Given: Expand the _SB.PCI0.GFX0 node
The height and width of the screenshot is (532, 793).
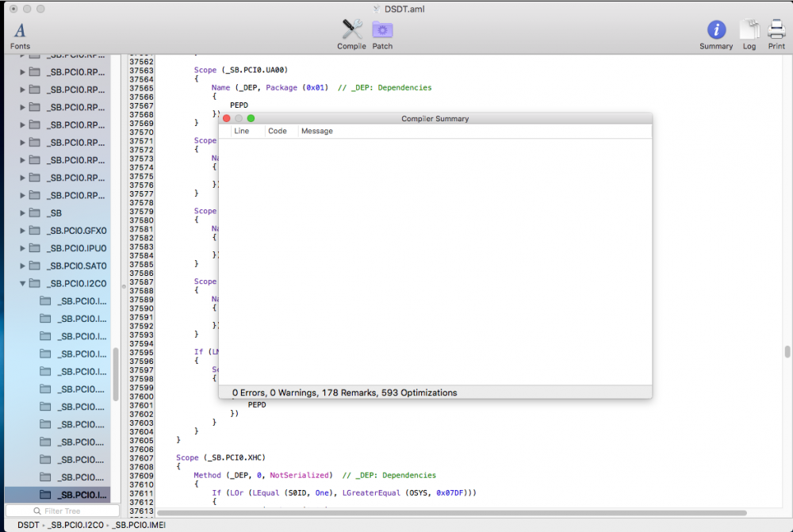Looking at the screenshot, I should (21, 231).
